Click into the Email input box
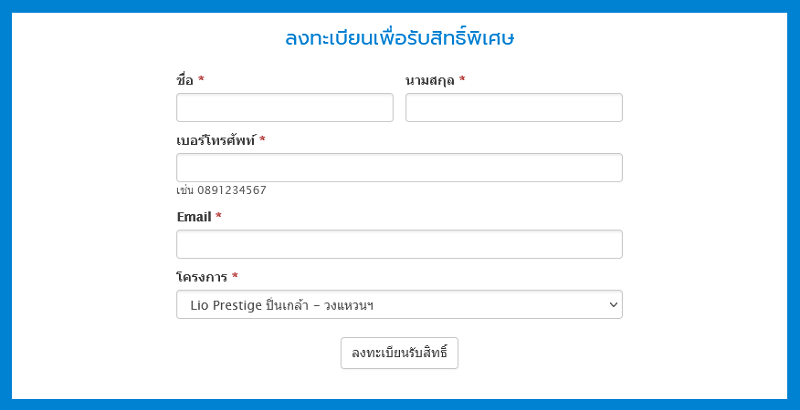 399,244
